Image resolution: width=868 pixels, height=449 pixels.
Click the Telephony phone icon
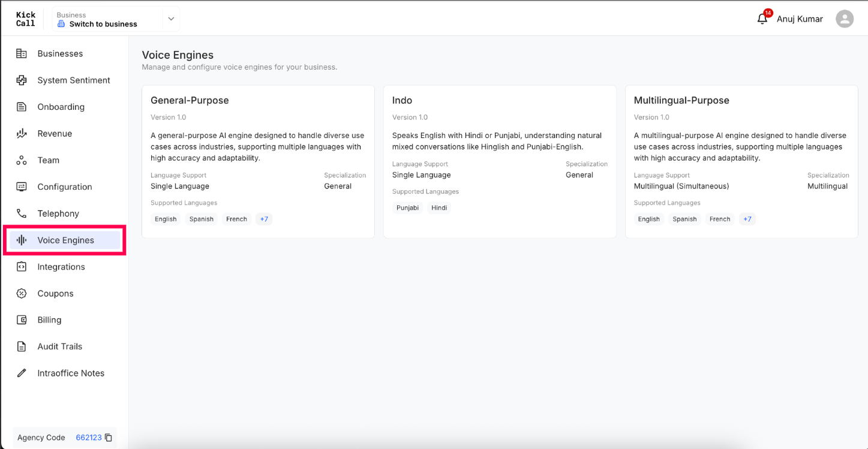22,213
